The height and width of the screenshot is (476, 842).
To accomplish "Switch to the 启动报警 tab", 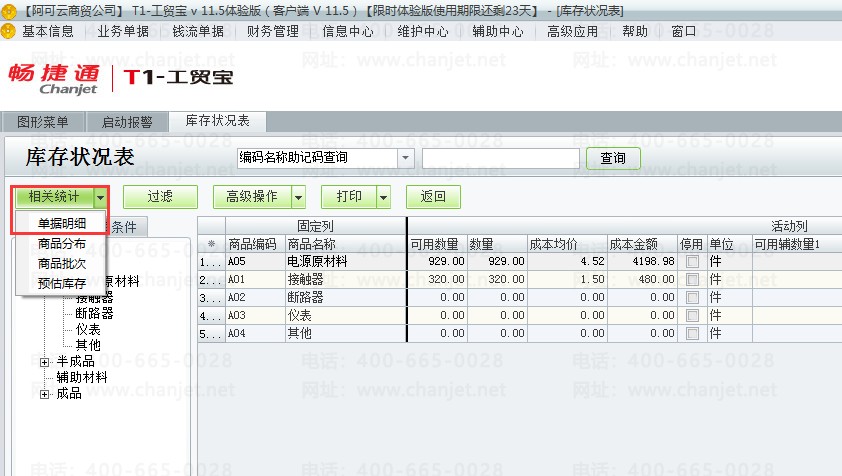I will 127,122.
